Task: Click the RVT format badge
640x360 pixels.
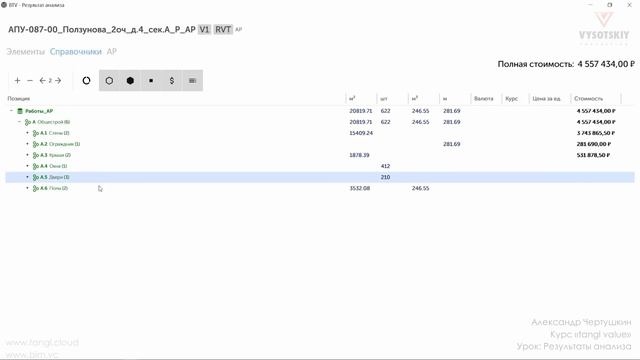Action: pos(223,29)
